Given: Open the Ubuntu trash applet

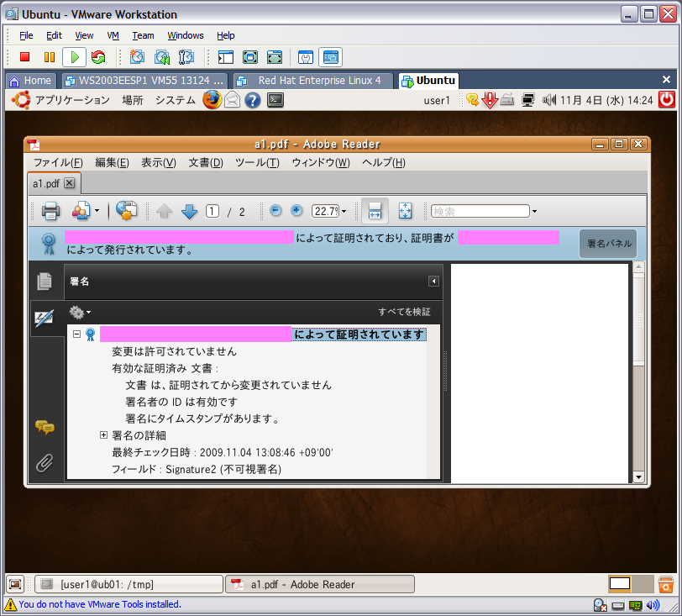Looking at the screenshot, I should pos(665,584).
